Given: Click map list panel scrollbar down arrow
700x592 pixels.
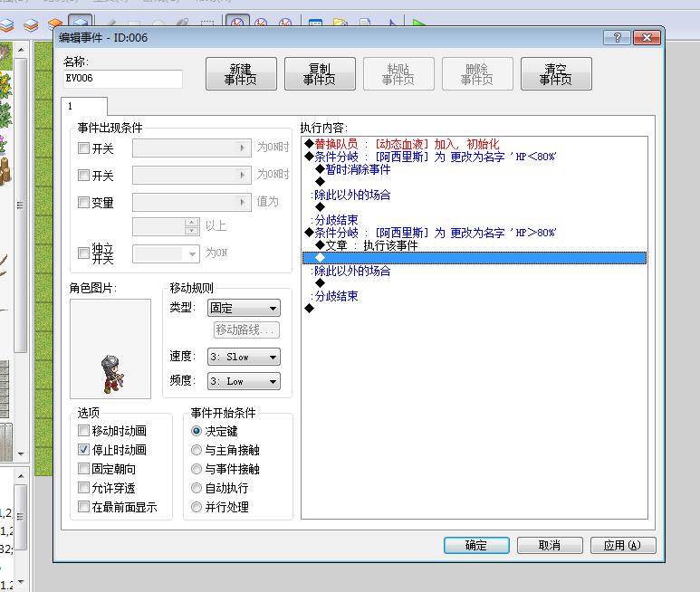Looking at the screenshot, I should tap(21, 581).
